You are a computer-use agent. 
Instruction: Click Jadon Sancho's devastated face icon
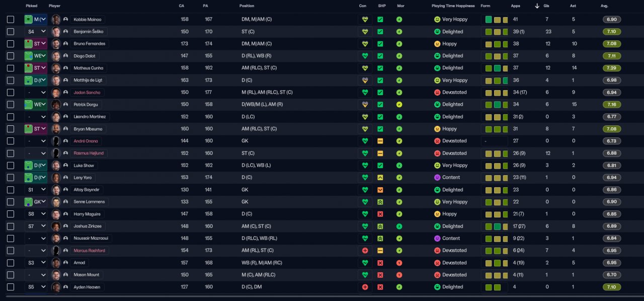tap(437, 93)
